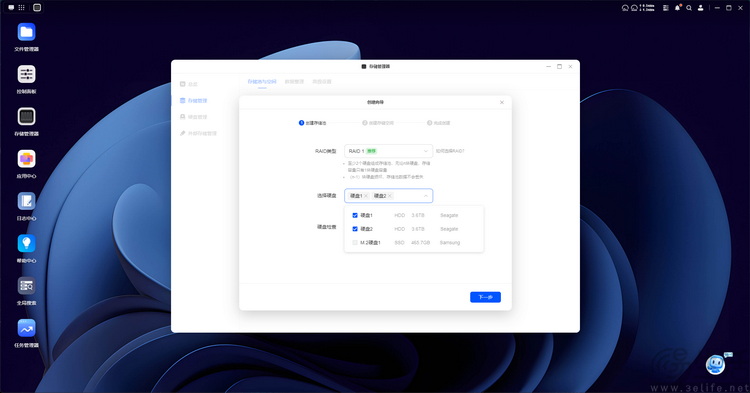Switch to the 存储池与空间 tab
The image size is (750, 393).
click(x=262, y=82)
